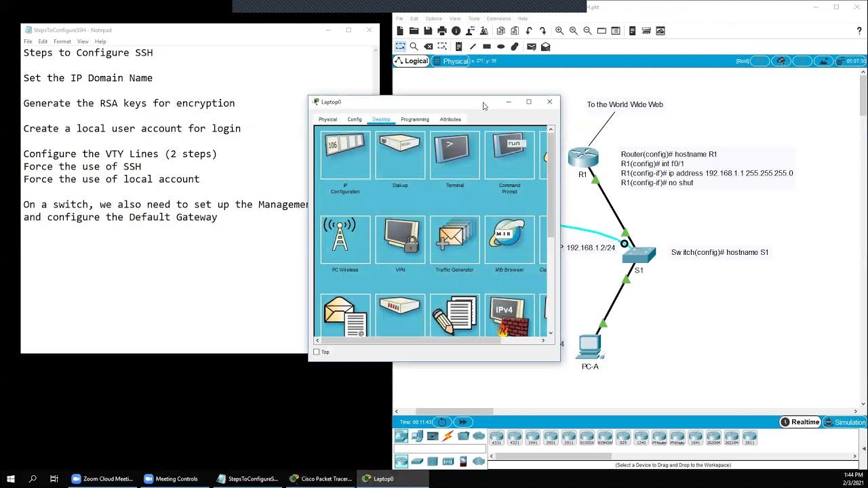Open the Edit menu in Notepad
This screenshot has height=488, width=868.
click(43, 41)
